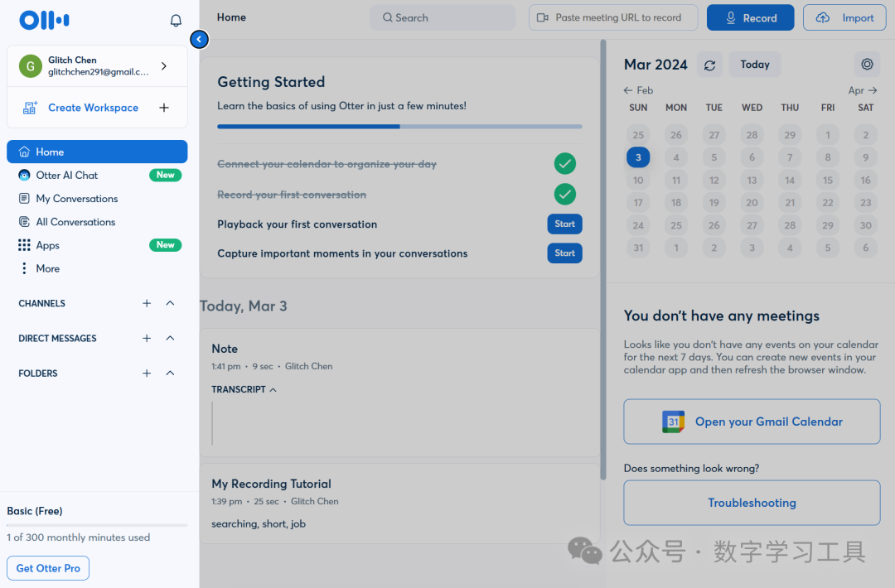Click the microphone icon on Record
895x588 pixels.
731,17
